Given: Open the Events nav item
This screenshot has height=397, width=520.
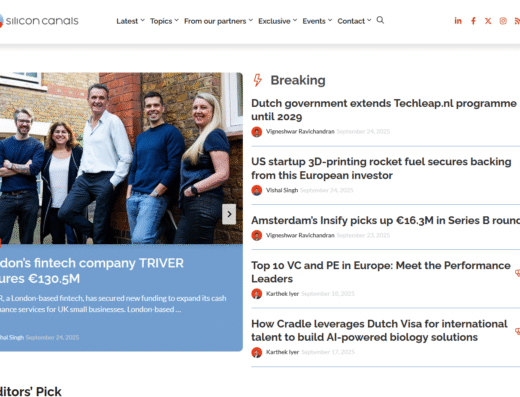Looking at the screenshot, I should click(314, 21).
